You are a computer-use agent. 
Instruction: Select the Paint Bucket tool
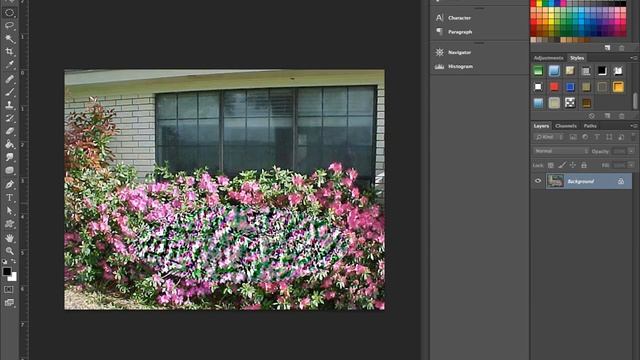[x=9, y=144]
